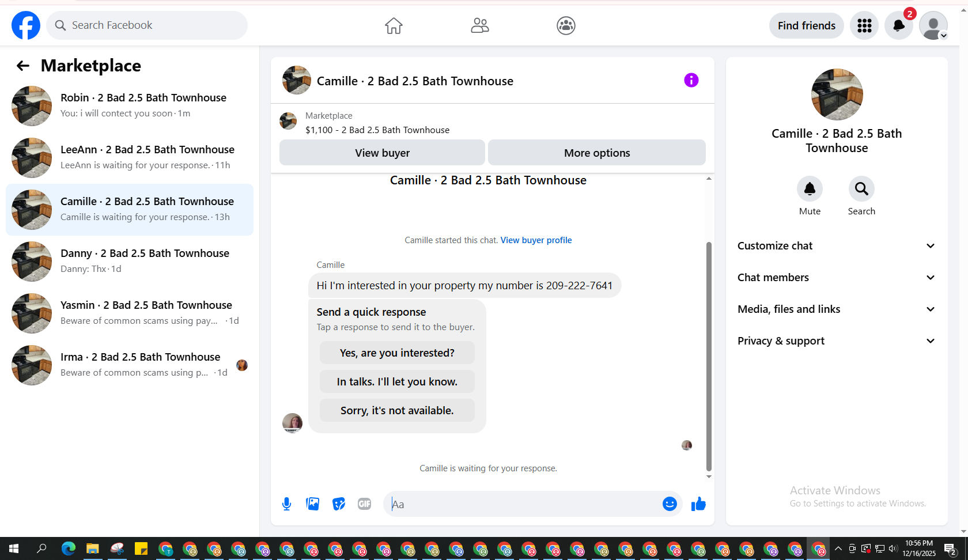Image resolution: width=968 pixels, height=560 pixels.
Task: Open Danny's townhouse conversation
Action: click(130, 262)
